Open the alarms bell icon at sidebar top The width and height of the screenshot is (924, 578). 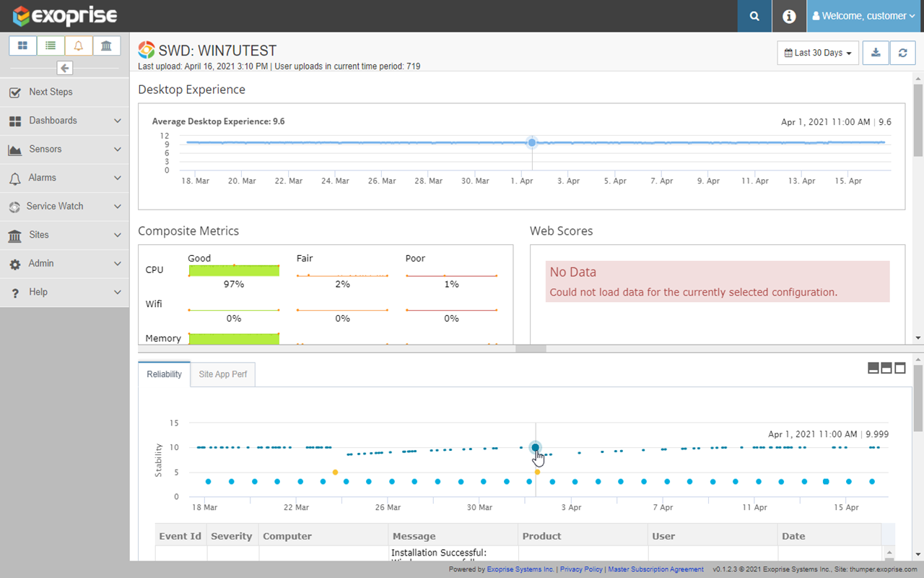pos(79,46)
